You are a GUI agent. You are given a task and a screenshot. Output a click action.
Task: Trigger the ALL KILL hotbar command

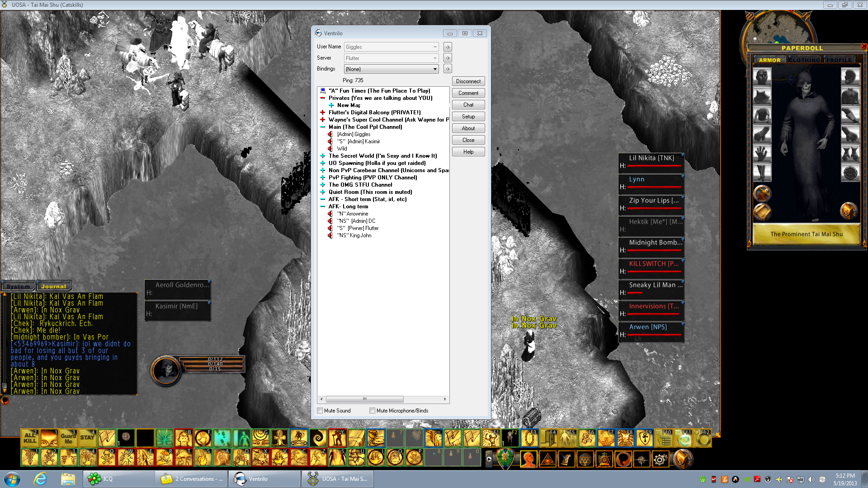click(x=30, y=438)
